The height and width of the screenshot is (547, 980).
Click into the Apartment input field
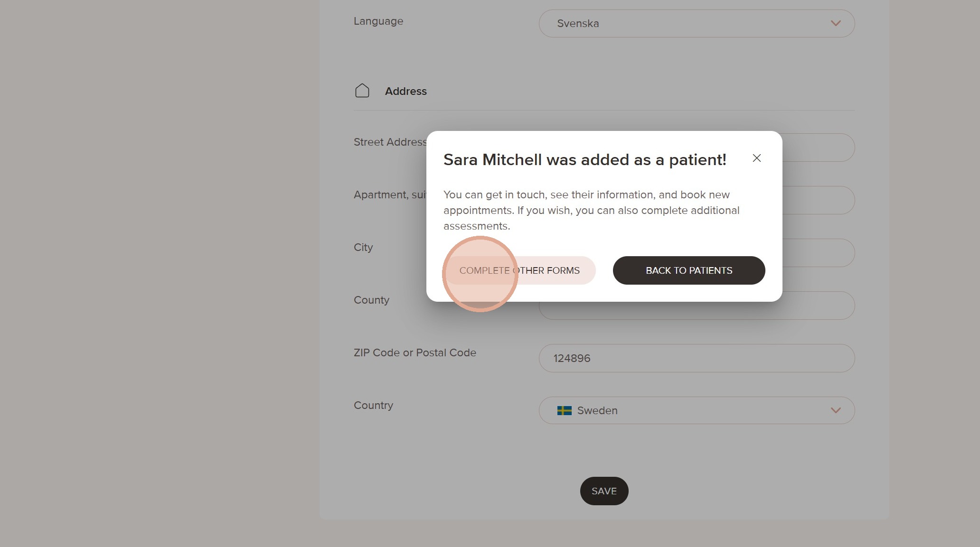818,200
